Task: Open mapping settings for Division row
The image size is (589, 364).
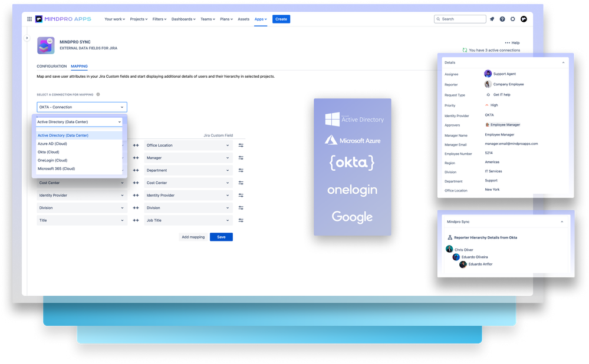Action: point(241,208)
